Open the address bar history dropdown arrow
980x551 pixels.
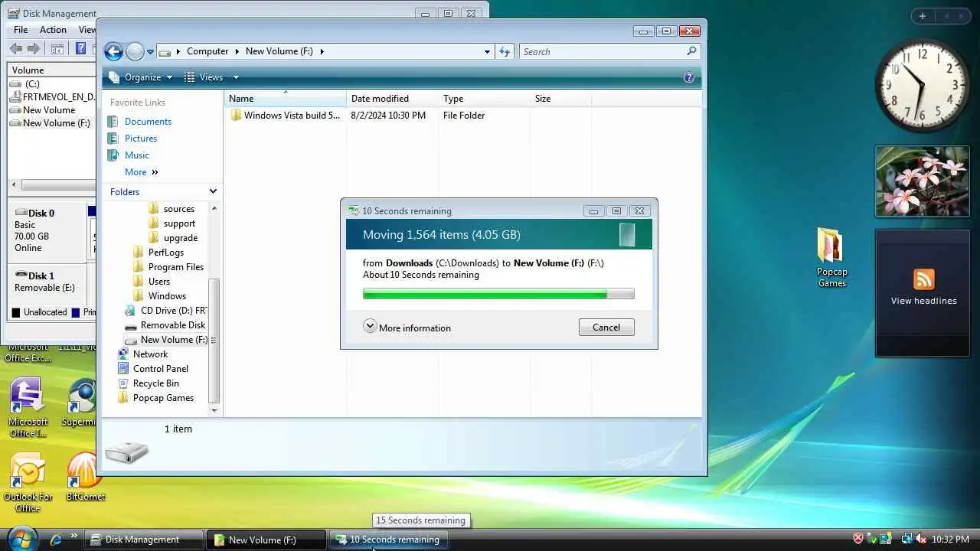(x=487, y=51)
